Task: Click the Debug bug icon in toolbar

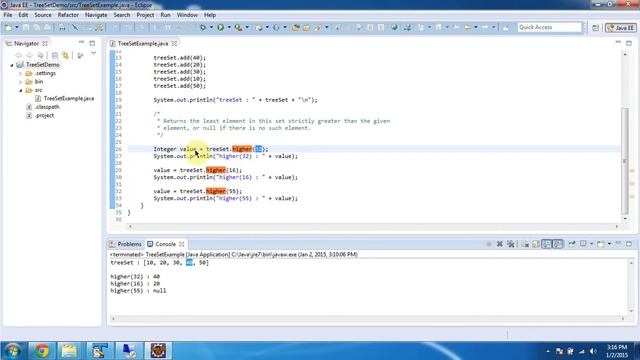Action: pos(203,27)
